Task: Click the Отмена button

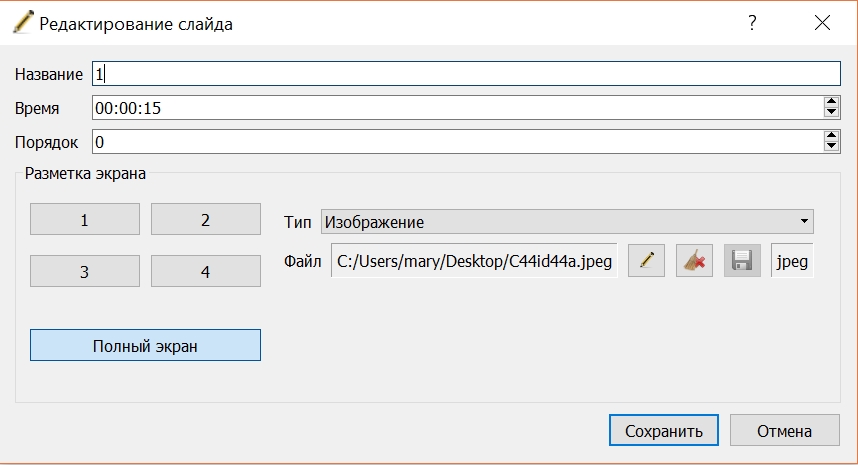Action: pyautogui.click(x=785, y=431)
